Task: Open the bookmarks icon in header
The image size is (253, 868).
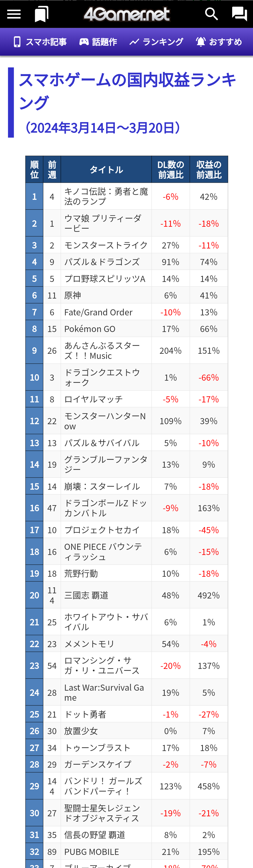Action: tap(42, 14)
